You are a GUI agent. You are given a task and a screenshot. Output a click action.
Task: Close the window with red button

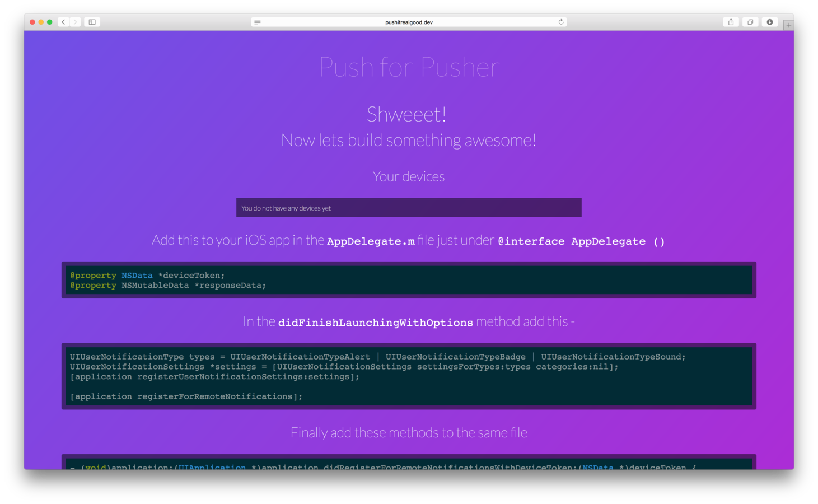tap(32, 22)
